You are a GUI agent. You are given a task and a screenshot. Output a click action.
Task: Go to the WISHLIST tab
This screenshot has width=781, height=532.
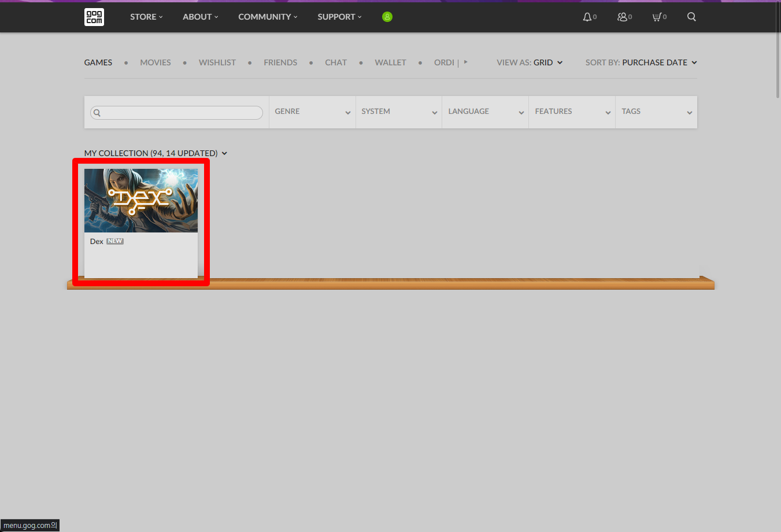217,62
